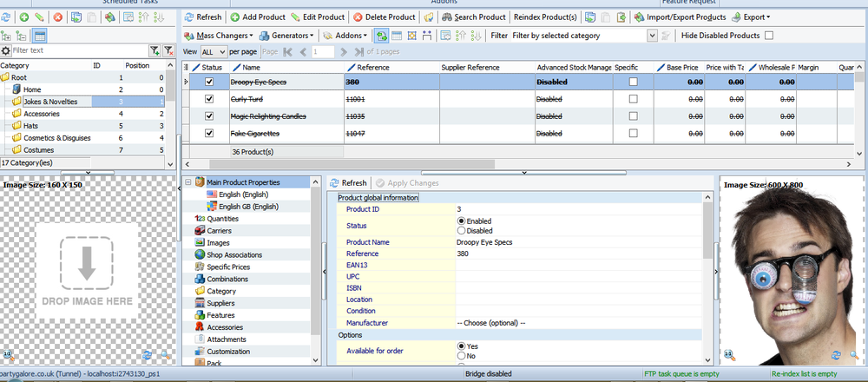Click Add Product in the toolbar
The image size is (868, 382).
coord(257,16)
